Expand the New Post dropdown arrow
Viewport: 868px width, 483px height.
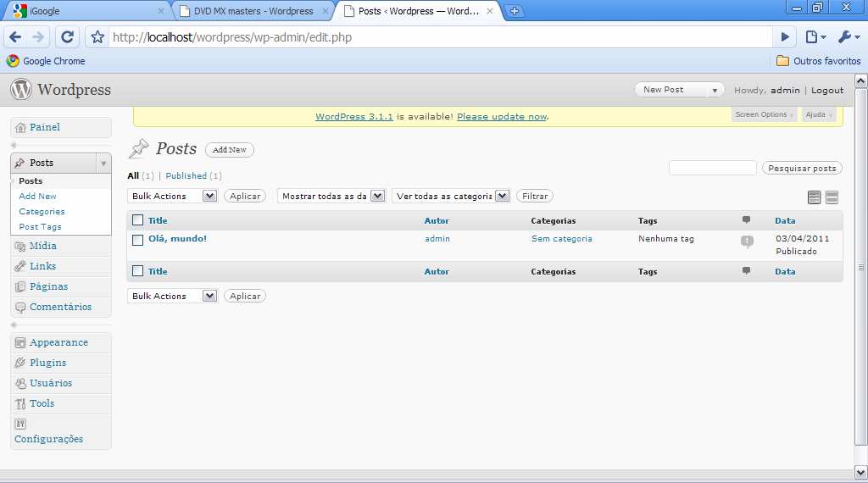coord(714,90)
